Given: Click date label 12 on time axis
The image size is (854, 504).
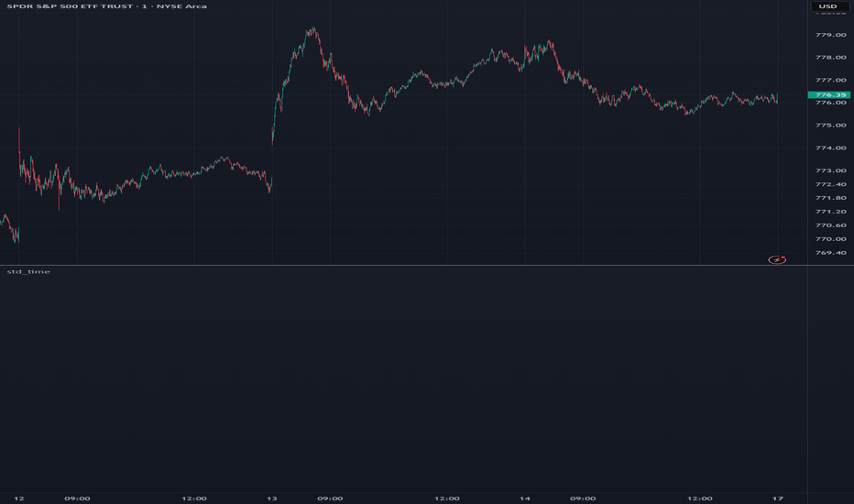Looking at the screenshot, I should click(x=19, y=499).
